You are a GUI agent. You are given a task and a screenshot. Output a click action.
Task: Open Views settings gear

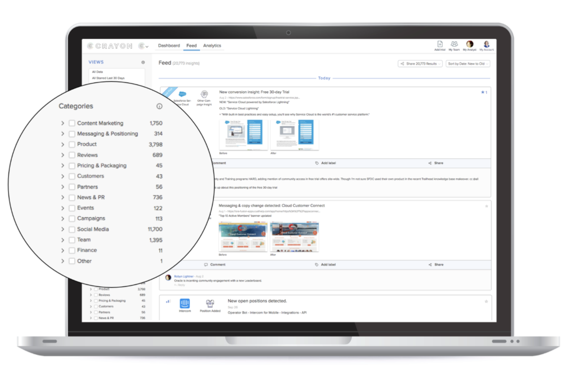[143, 62]
